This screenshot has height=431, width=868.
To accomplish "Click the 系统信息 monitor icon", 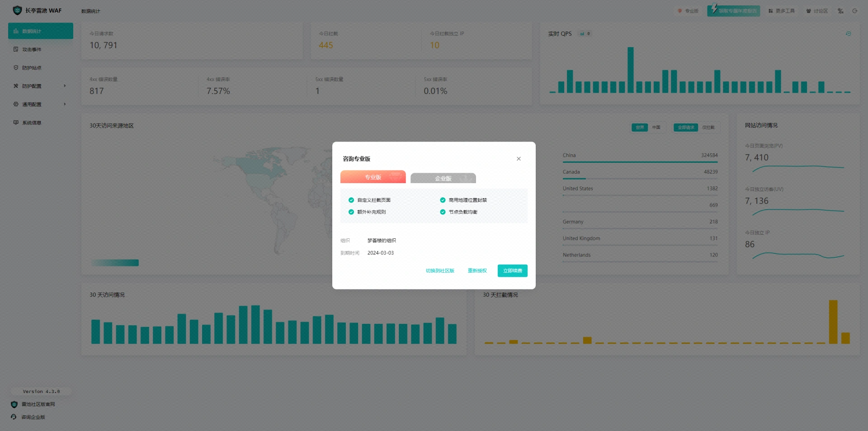I will tap(16, 123).
